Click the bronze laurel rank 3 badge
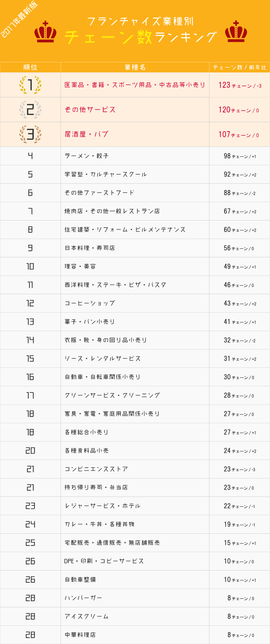270x644 pixels. [x=30, y=134]
